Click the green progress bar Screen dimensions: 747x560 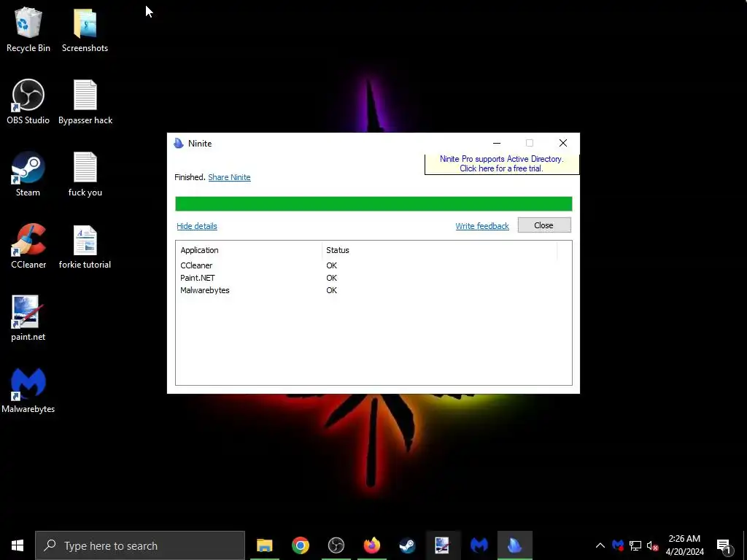click(x=373, y=204)
